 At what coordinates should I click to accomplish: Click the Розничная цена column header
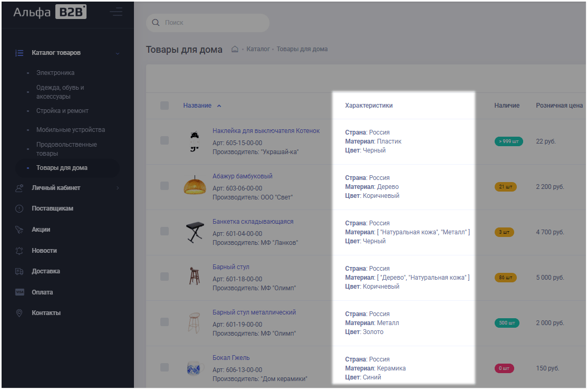coord(560,106)
